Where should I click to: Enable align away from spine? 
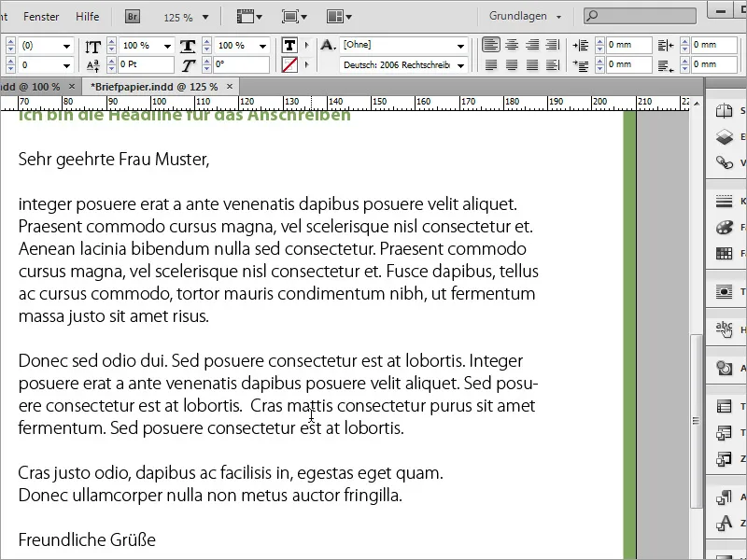(x=553, y=65)
